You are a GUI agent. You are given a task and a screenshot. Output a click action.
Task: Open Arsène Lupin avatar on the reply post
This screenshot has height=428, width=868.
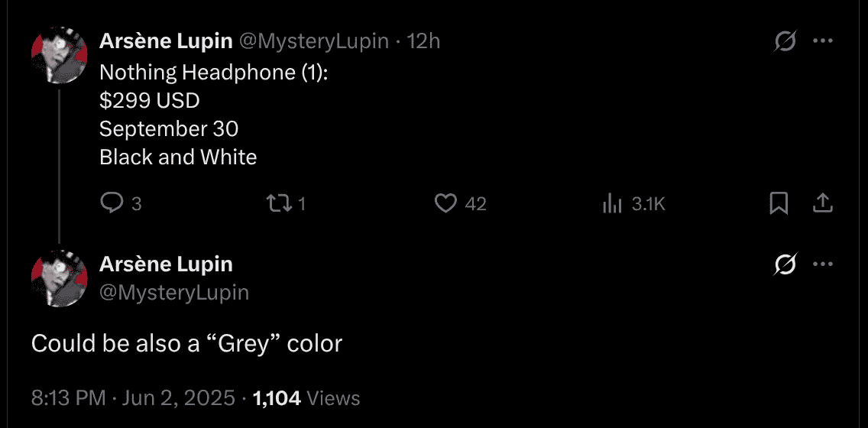59,278
